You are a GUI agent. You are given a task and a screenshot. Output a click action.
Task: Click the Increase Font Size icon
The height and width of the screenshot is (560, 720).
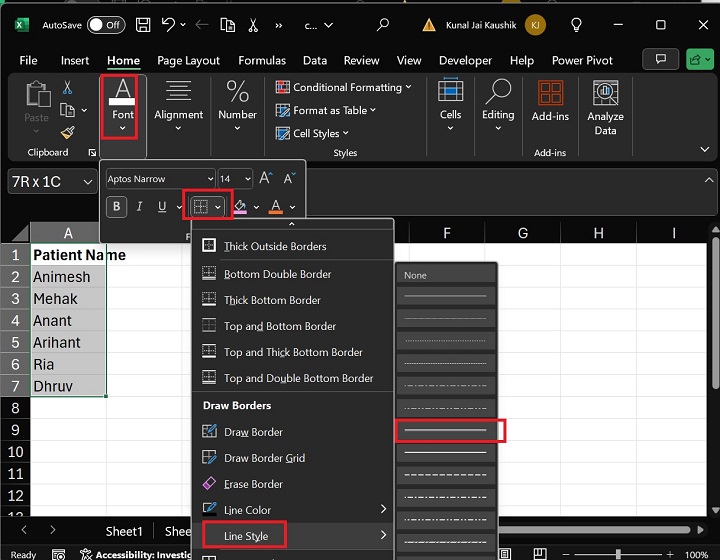[x=266, y=179]
